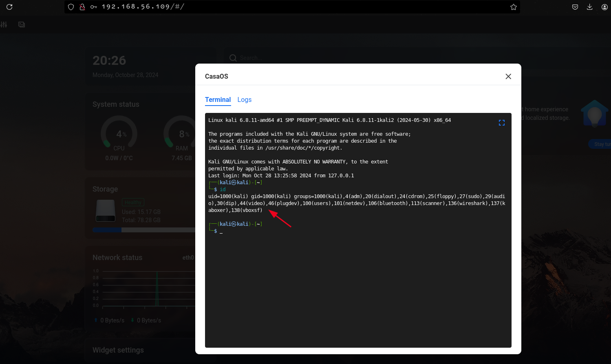
Task: Click the 7.45 GB RAM value
Action: pos(182,158)
